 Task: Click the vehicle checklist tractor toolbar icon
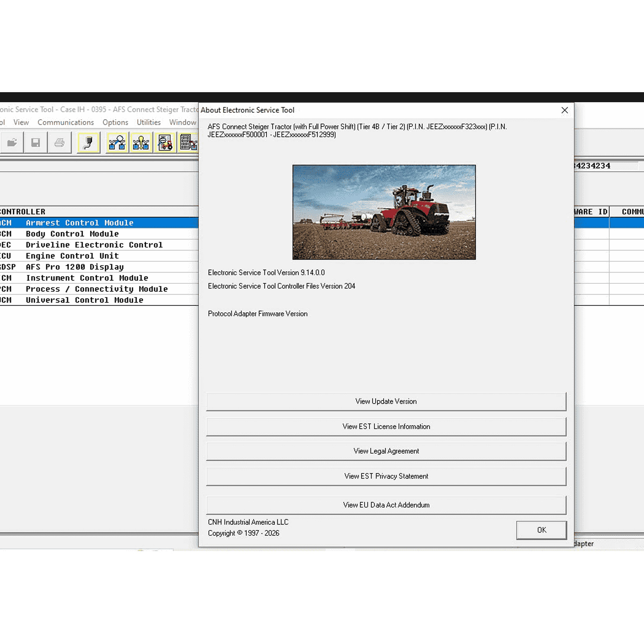(x=165, y=142)
